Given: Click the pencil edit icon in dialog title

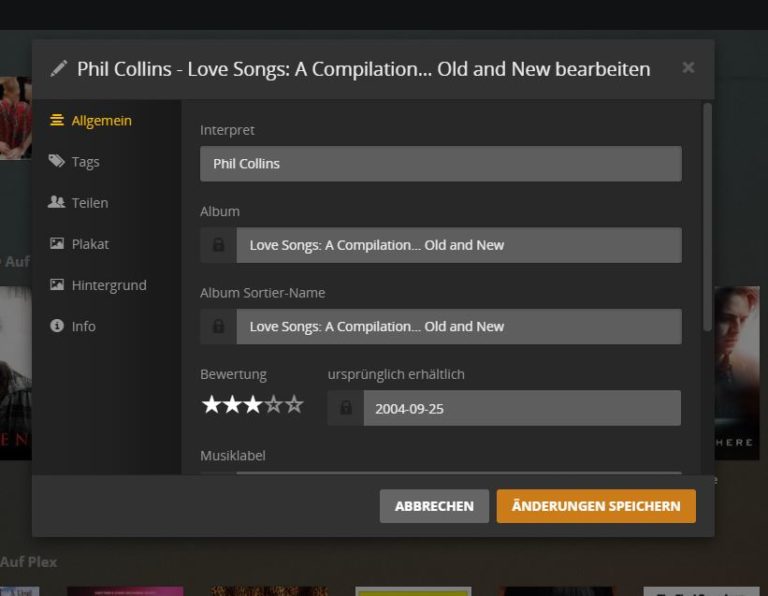Looking at the screenshot, I should [x=59, y=69].
